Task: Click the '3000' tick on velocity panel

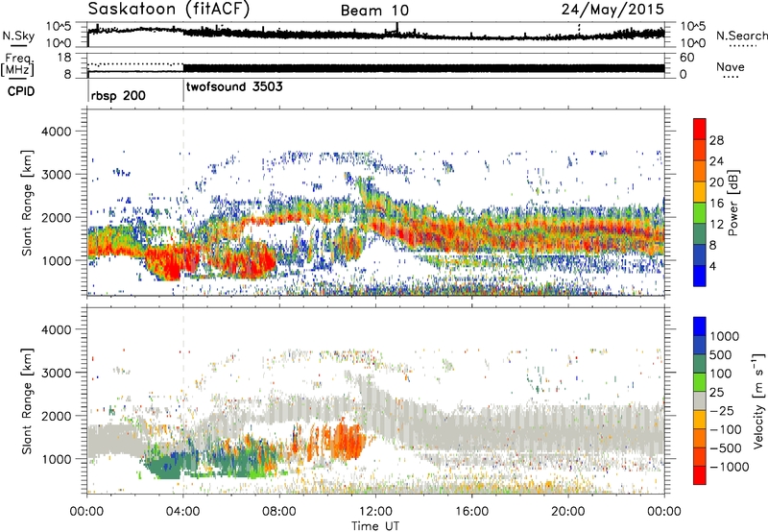Action: coord(56,373)
